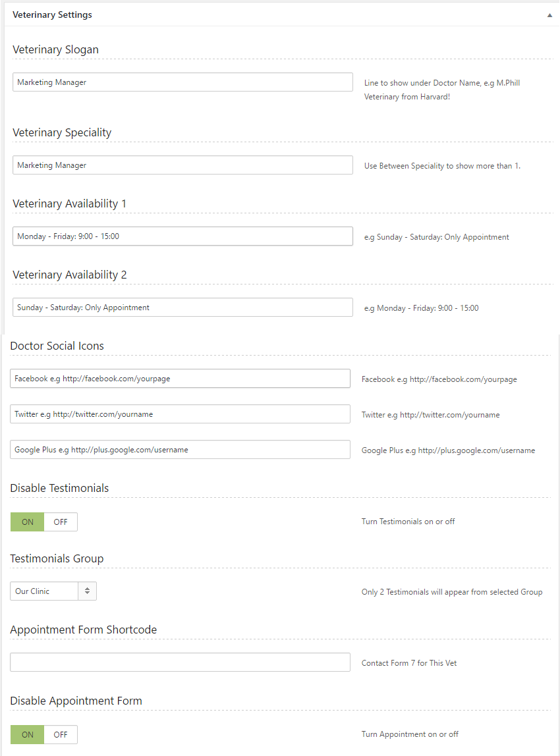Viewport: 560px width, 756px height.
Task: Focus the Veterinary Availability 2 field
Action: click(182, 308)
